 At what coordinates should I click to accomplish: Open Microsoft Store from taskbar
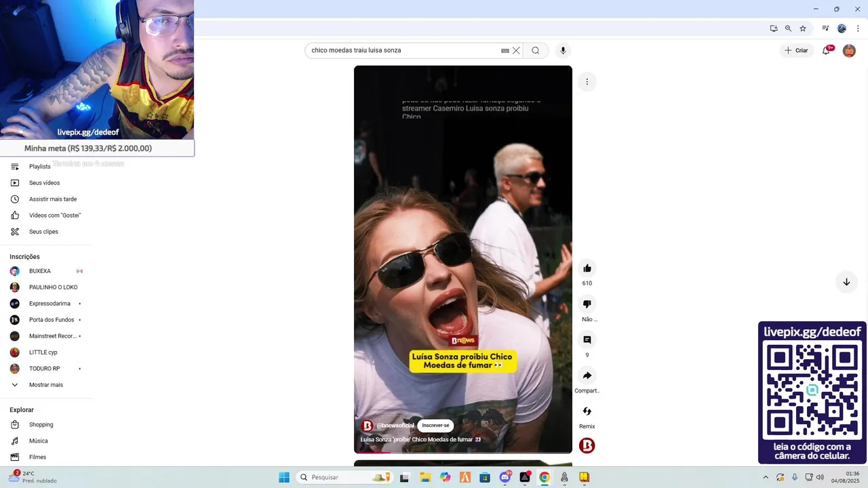485,477
